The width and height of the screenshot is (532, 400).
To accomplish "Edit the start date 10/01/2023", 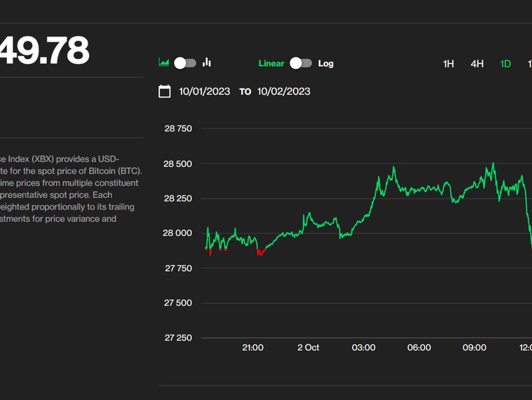I will pos(205,91).
